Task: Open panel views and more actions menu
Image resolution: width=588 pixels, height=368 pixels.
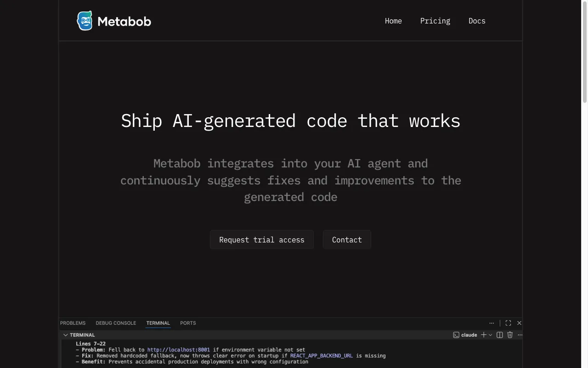Action: 492,323
